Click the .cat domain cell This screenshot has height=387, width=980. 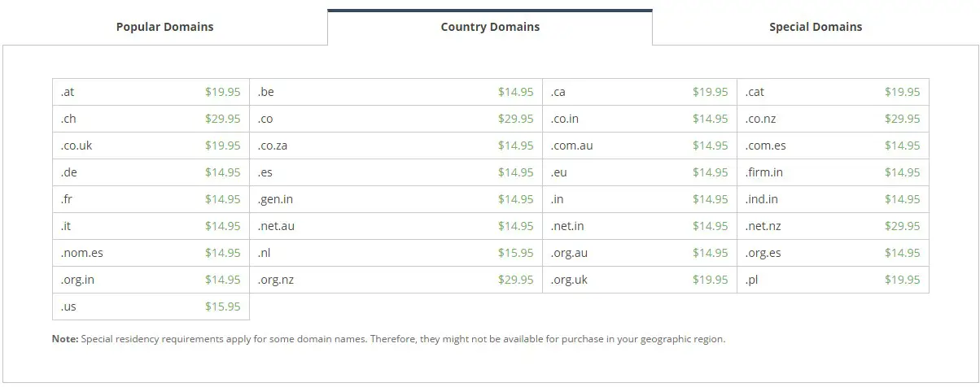833,92
